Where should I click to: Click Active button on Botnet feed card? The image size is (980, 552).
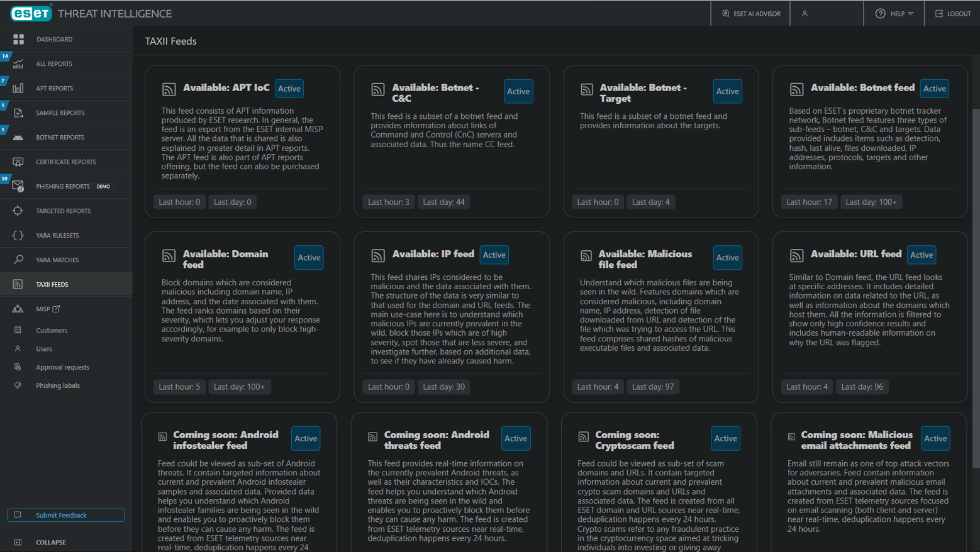[935, 89]
